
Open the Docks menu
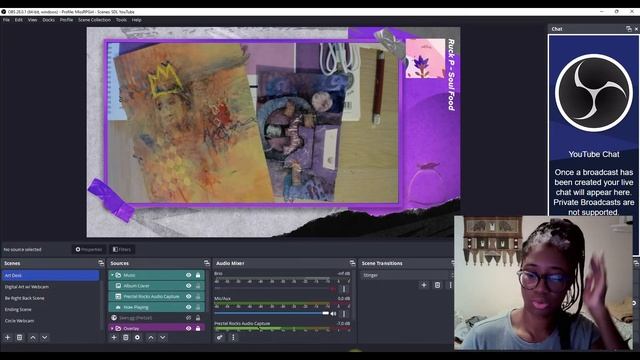(49, 20)
